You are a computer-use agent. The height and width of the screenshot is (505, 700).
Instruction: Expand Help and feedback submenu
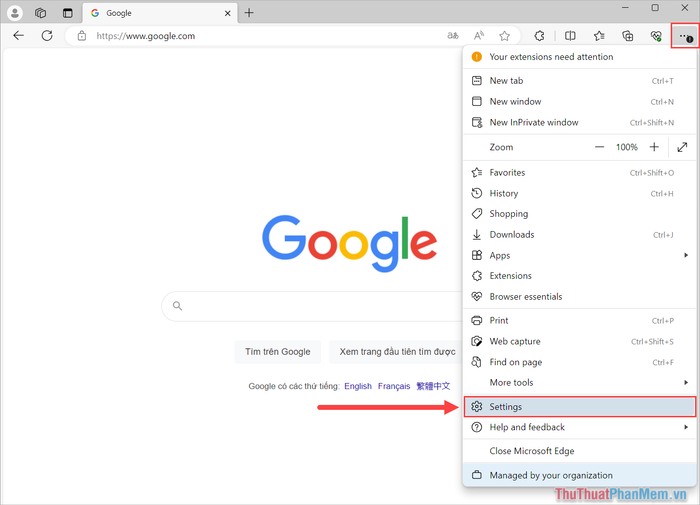[579, 427]
